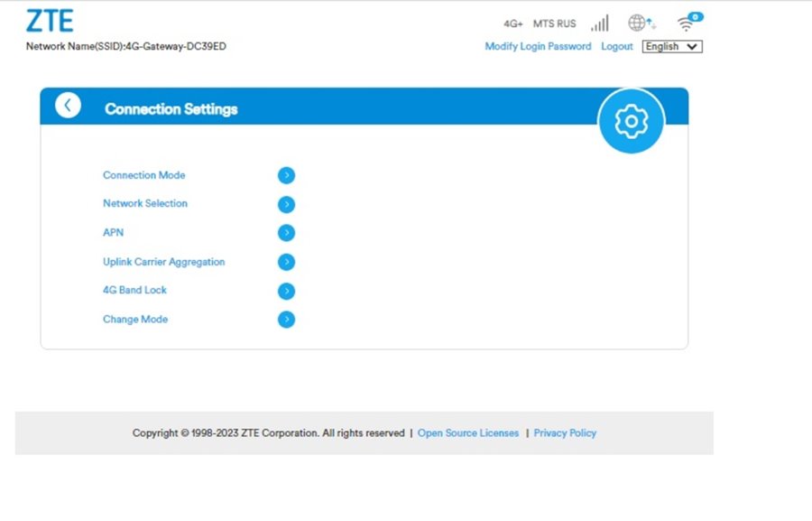Image resolution: width=812 pixels, height=521 pixels.
Task: Open Uplink Carrier Aggregation arrow button
Action: [x=286, y=262]
